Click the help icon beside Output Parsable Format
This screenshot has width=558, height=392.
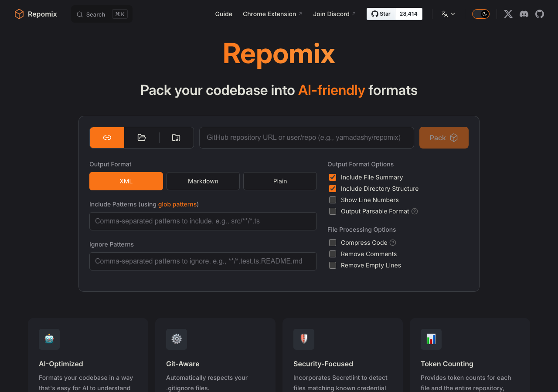(x=415, y=211)
